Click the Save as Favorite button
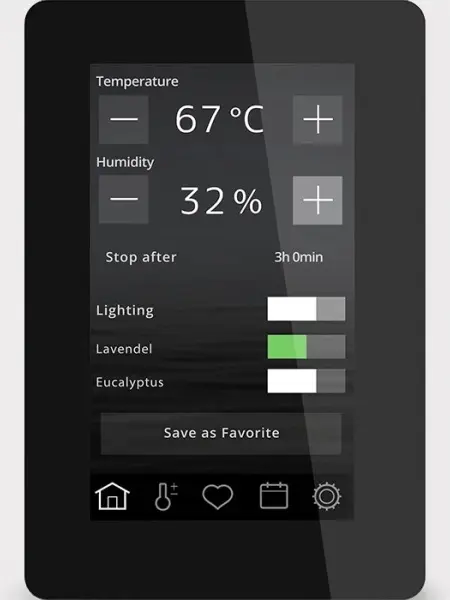Screen dimensions: 450x600 [221, 434]
